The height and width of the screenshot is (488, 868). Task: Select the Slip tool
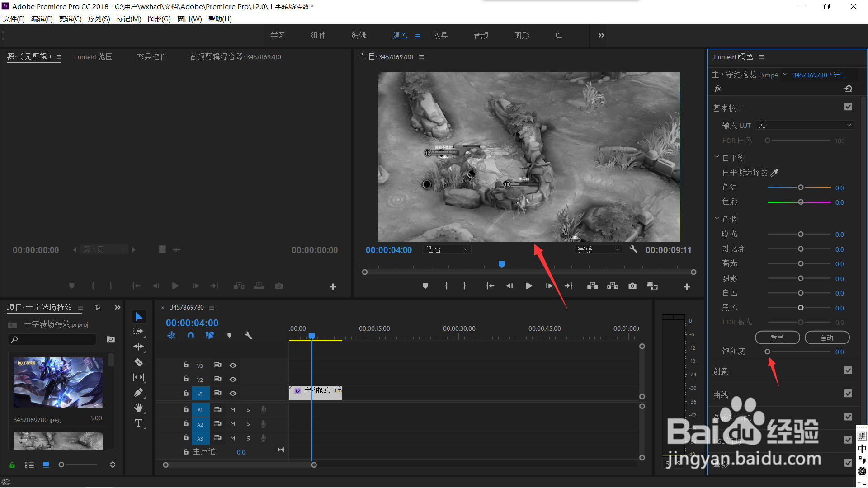pos(138,377)
